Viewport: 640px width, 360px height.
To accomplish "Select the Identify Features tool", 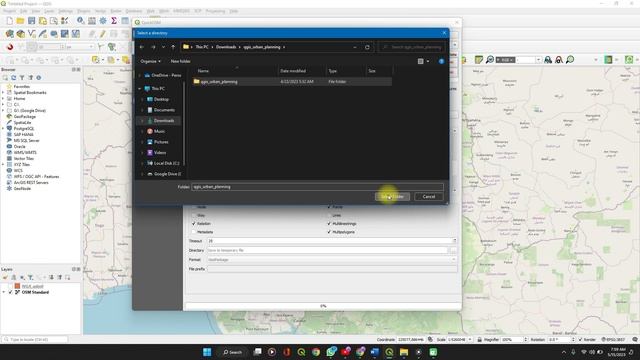I will pyautogui.click(x=81, y=20).
